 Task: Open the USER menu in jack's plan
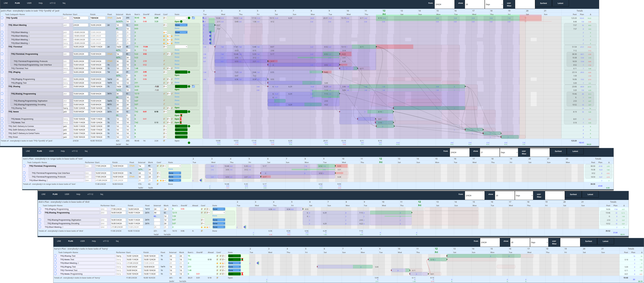click(x=29, y=3)
